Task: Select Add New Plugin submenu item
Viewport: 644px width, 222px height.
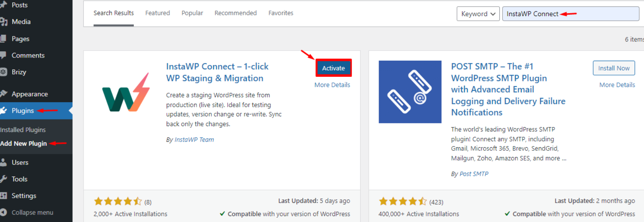Action: [24, 143]
